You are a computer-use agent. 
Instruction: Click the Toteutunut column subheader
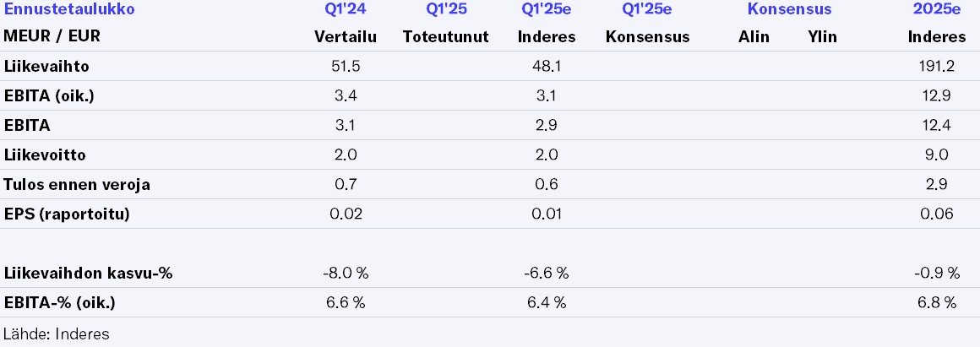446,37
